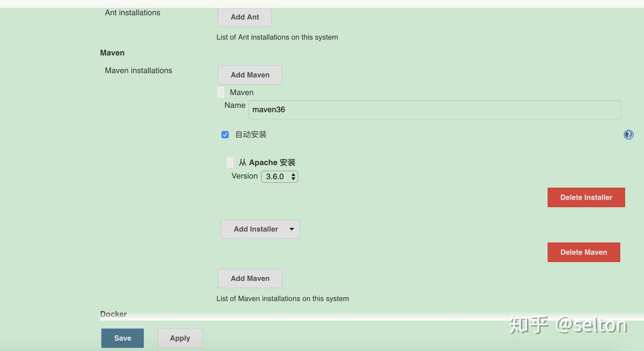The height and width of the screenshot is (351, 644).
Task: Click the 从 Apache 安装 installer drag handle
Action: click(231, 163)
